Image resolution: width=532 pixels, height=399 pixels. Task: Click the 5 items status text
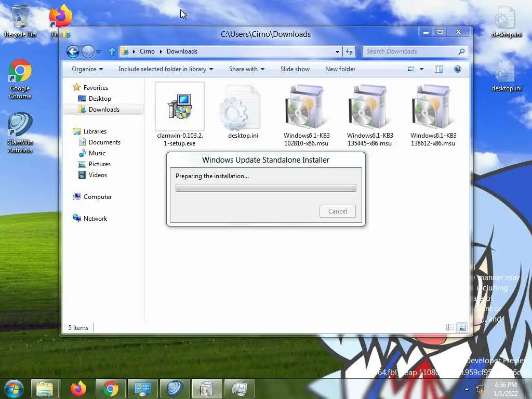pos(78,328)
